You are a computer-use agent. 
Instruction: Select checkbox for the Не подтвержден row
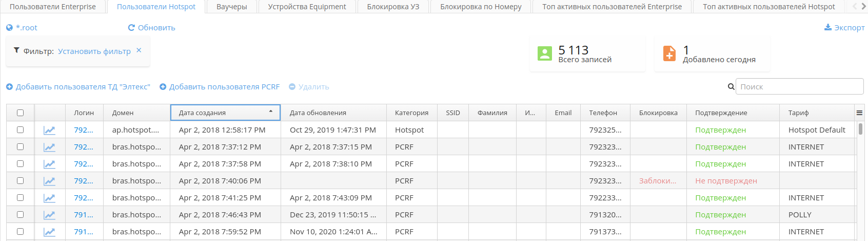[x=20, y=181]
